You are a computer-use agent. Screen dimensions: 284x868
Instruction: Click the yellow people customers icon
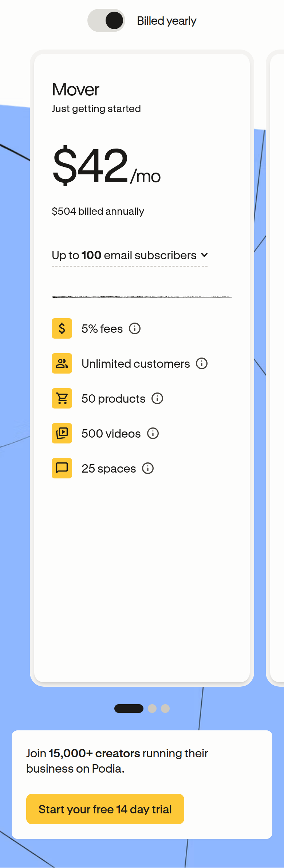point(62,363)
